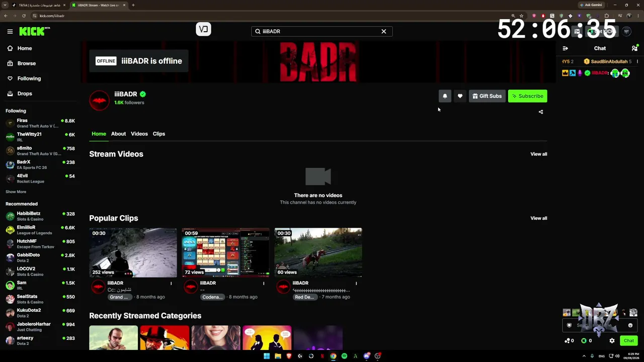Open JaboleroHarhar recommended channel
The image size is (644, 362).
click(x=40, y=327)
